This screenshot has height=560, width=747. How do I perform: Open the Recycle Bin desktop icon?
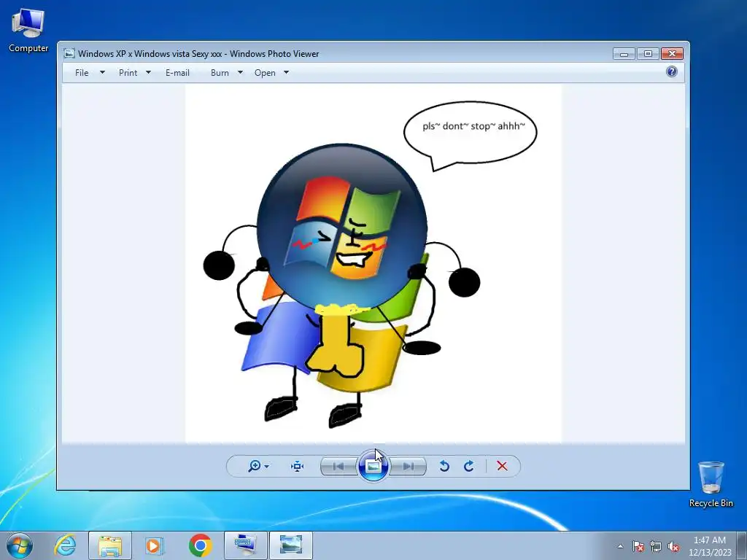click(711, 484)
